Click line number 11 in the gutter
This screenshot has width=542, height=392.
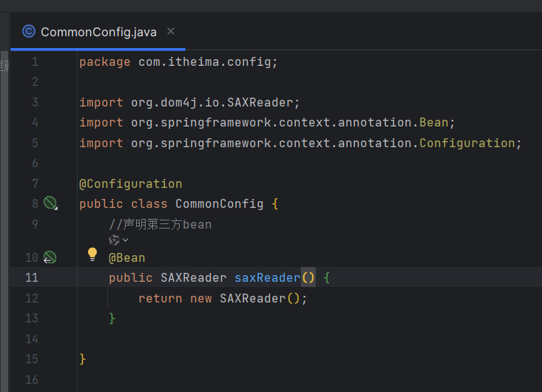point(31,277)
